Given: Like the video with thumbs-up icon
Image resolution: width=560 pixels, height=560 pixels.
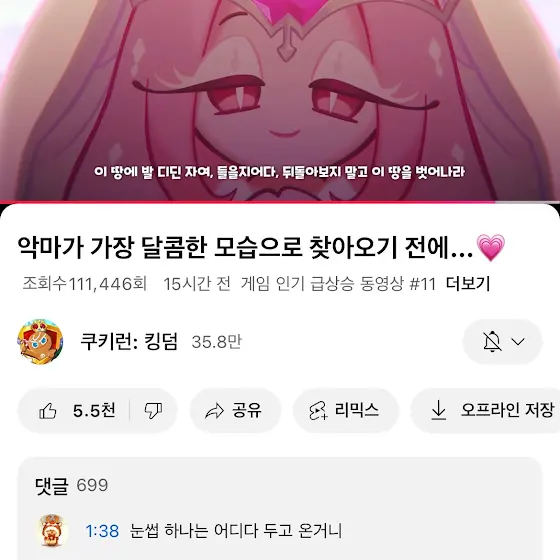Looking at the screenshot, I should click(48, 411).
